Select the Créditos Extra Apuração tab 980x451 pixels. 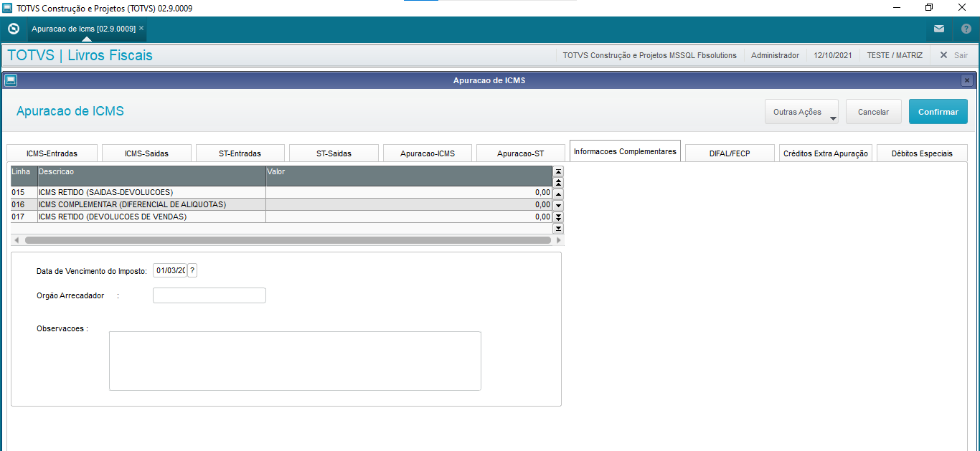(x=825, y=153)
